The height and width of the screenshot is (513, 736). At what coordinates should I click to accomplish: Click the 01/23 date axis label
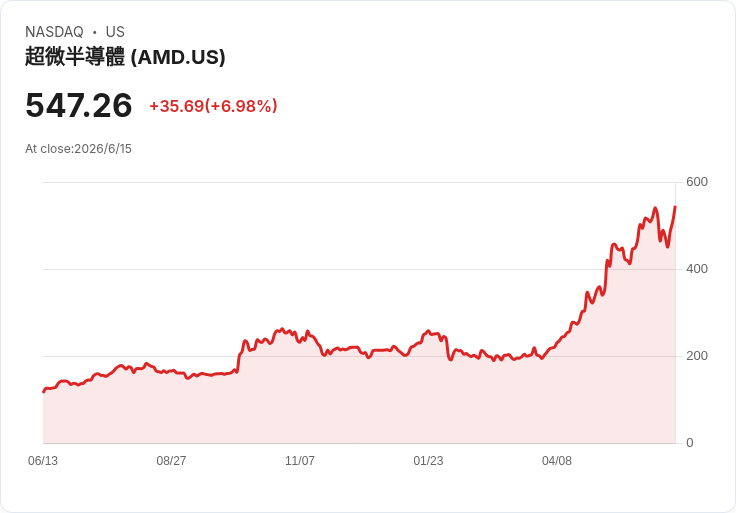(x=428, y=460)
